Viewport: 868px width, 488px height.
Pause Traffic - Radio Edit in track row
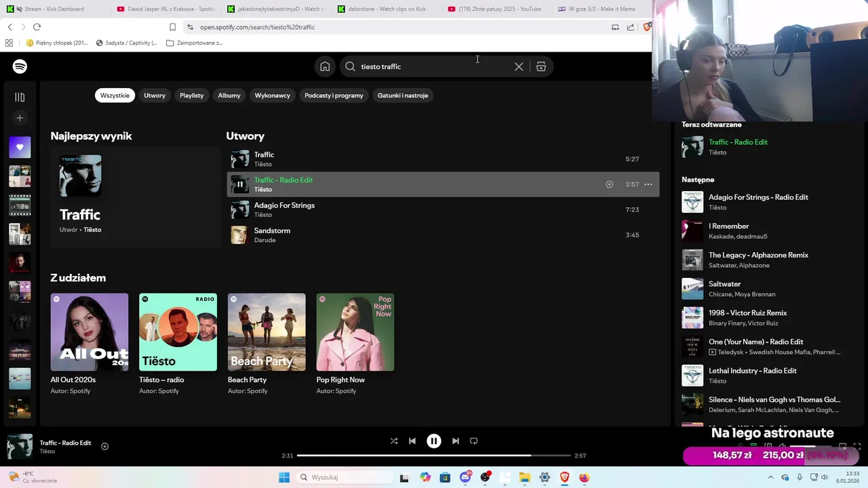point(239,184)
